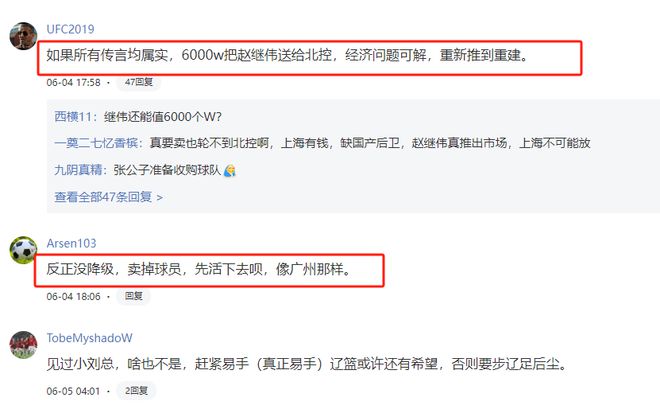
Task: Click the arrow after 查看全部47条回复
Action: pos(160,197)
